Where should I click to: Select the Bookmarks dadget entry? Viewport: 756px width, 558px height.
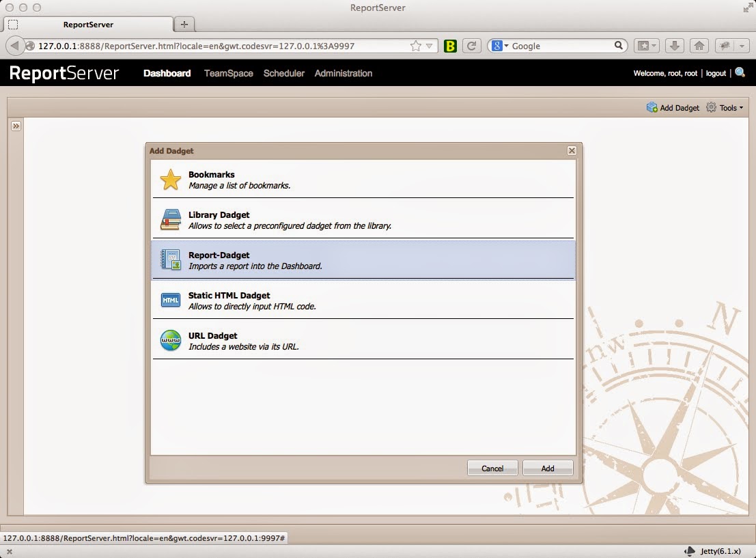[363, 180]
